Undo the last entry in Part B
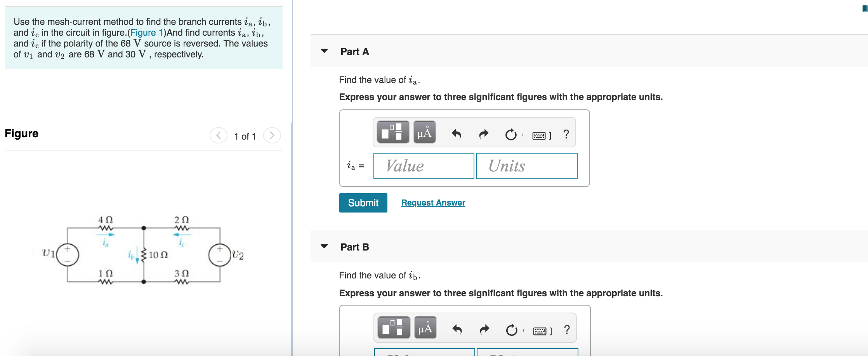Screen dimensions: 868x356 point(457,328)
